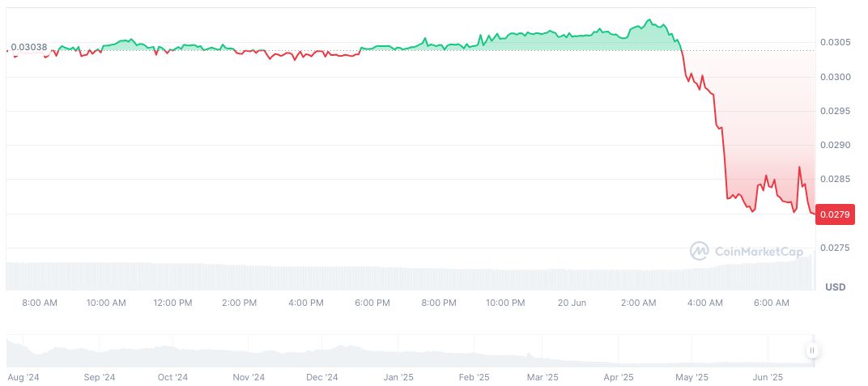Select Aug '24 on the navigator timeline
Viewport: 868px width, 386px height.
point(23,377)
